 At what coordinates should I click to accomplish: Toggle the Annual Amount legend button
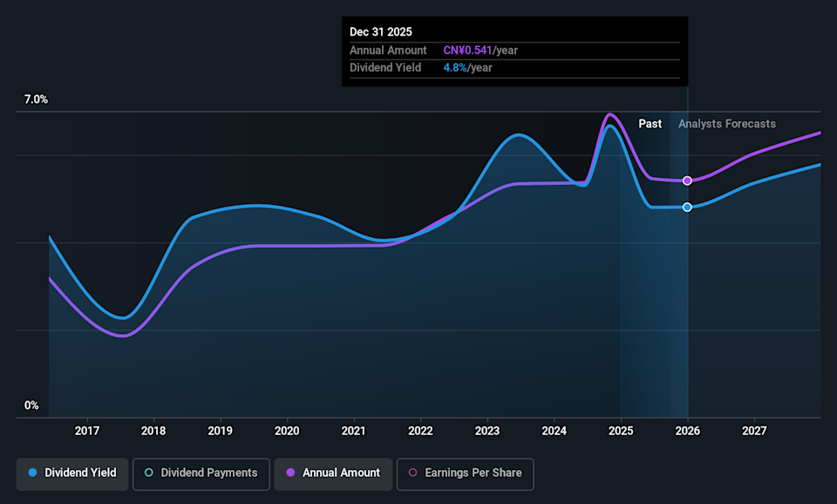click(333, 473)
